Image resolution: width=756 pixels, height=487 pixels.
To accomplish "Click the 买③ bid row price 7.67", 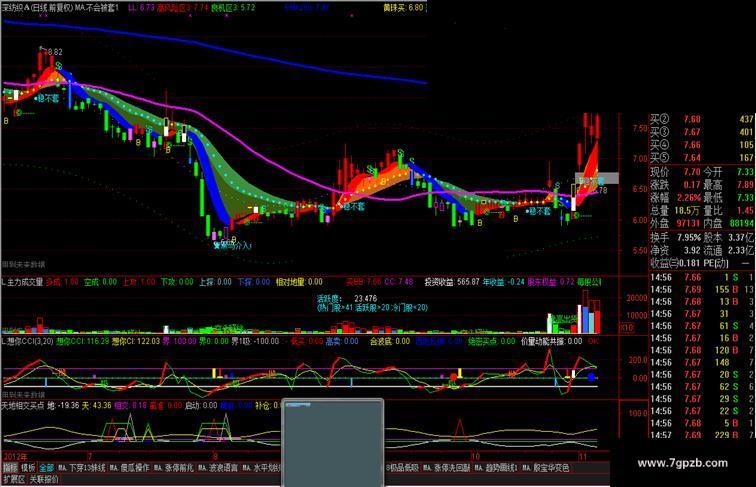I will tap(692, 132).
